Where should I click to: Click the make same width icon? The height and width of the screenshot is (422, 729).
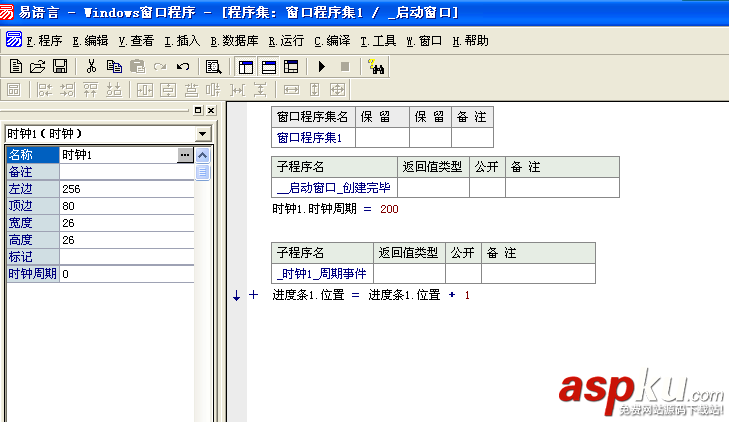[x=291, y=90]
